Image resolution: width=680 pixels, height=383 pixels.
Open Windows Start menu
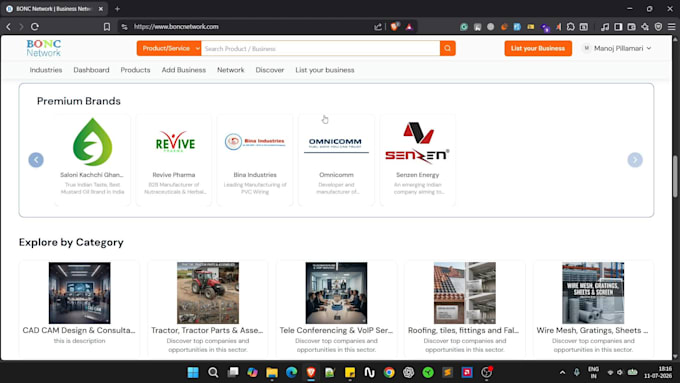193,372
